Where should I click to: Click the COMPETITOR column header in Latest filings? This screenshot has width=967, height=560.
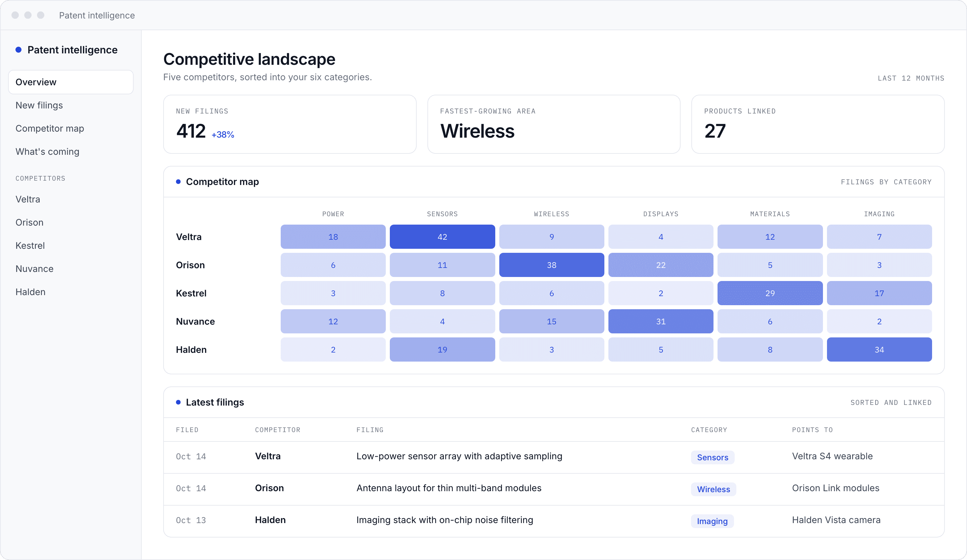tap(278, 430)
